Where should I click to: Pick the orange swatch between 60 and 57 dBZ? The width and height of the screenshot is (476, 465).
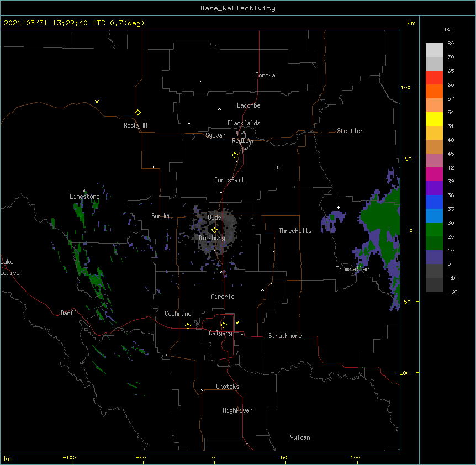434,91
